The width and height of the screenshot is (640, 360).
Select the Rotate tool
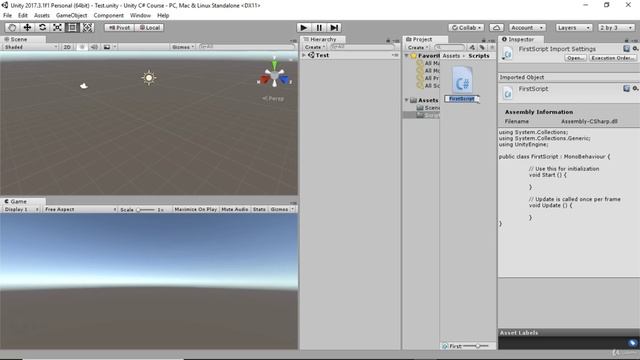point(42,27)
